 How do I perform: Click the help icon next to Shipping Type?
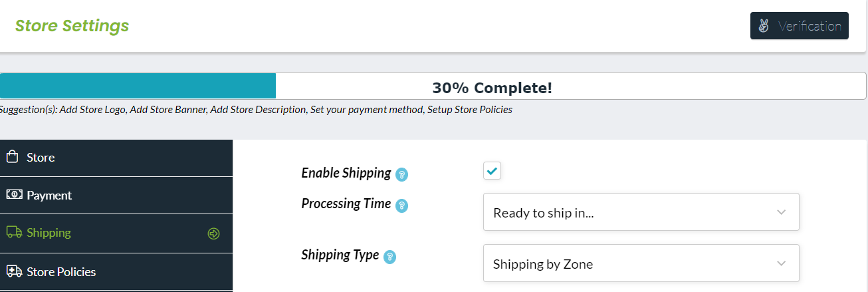pyautogui.click(x=390, y=257)
